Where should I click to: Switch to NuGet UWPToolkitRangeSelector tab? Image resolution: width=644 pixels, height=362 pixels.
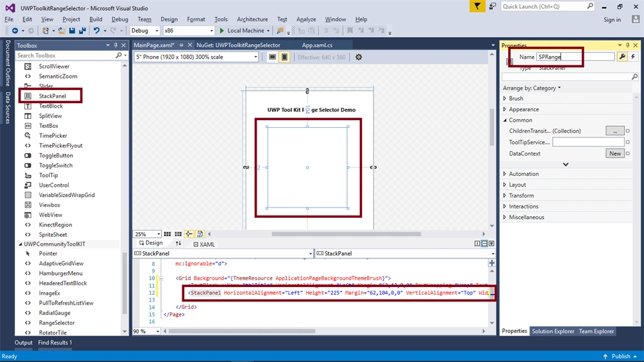238,45
